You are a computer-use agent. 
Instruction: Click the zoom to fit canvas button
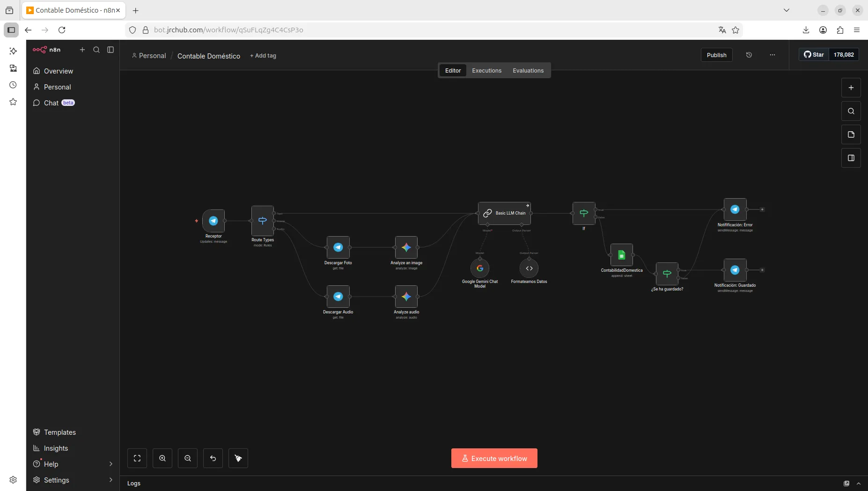(x=137, y=458)
